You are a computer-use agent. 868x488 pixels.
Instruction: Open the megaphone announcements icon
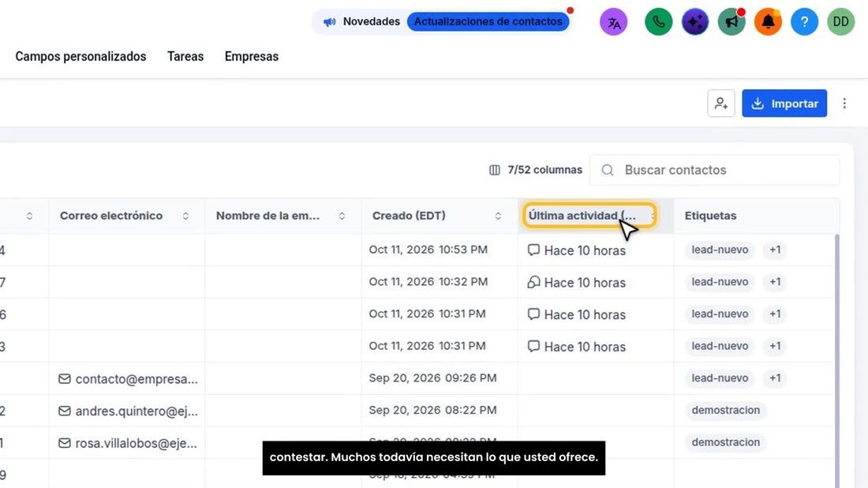point(731,22)
